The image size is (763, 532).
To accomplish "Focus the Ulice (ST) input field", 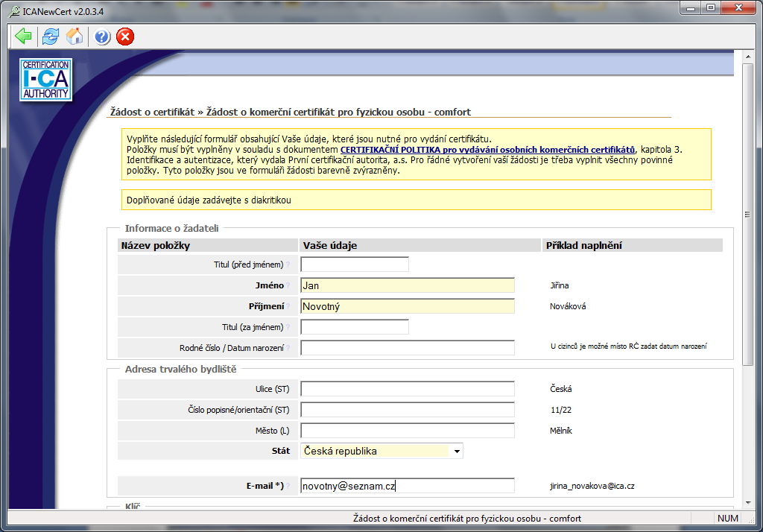I will [408, 389].
